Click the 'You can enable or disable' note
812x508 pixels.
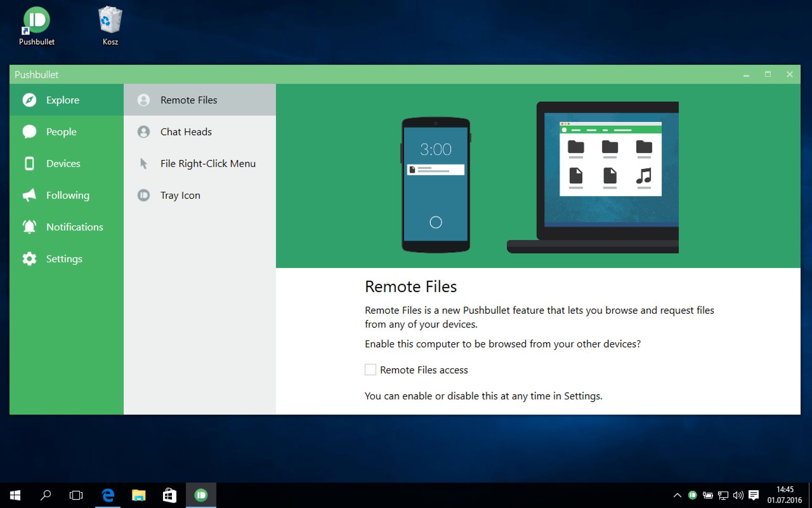coord(484,396)
